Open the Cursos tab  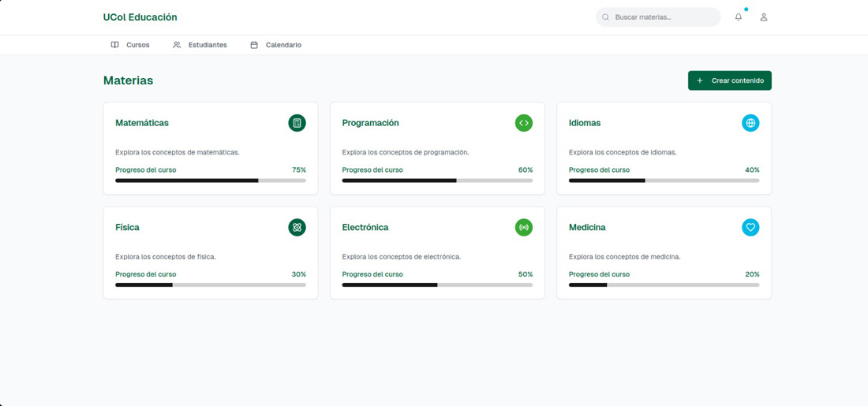tap(130, 45)
